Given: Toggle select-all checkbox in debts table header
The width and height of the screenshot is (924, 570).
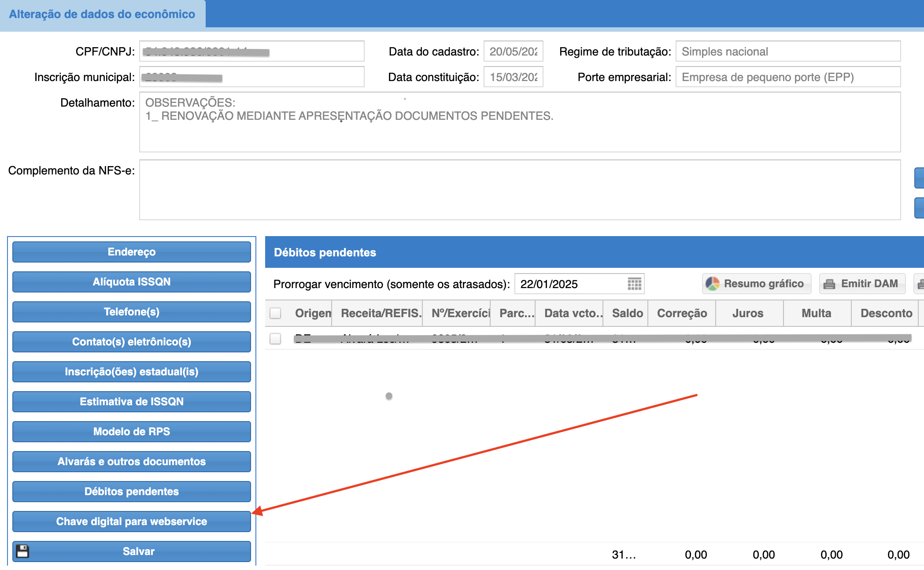Looking at the screenshot, I should click(x=275, y=313).
